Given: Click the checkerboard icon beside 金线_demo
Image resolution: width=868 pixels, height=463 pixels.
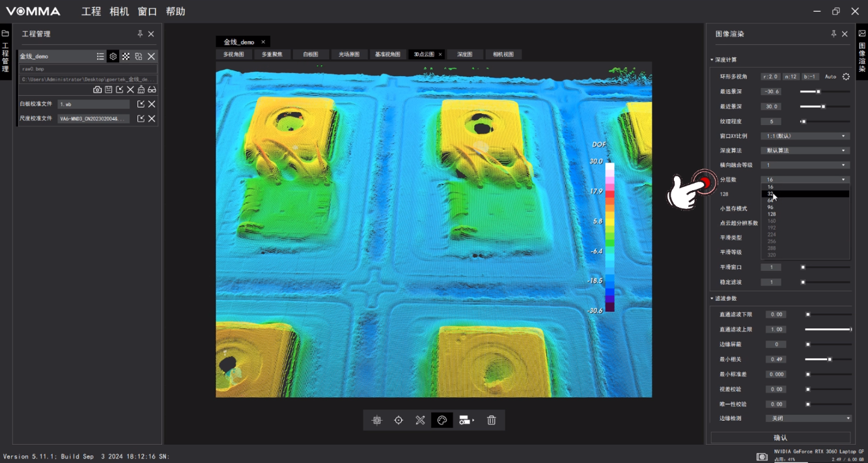Looking at the screenshot, I should [x=126, y=57].
